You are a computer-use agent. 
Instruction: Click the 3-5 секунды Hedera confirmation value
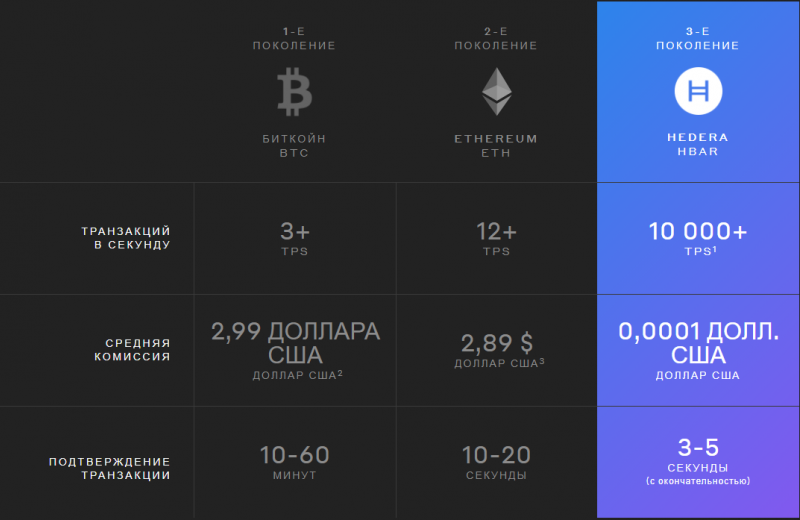[698, 455]
